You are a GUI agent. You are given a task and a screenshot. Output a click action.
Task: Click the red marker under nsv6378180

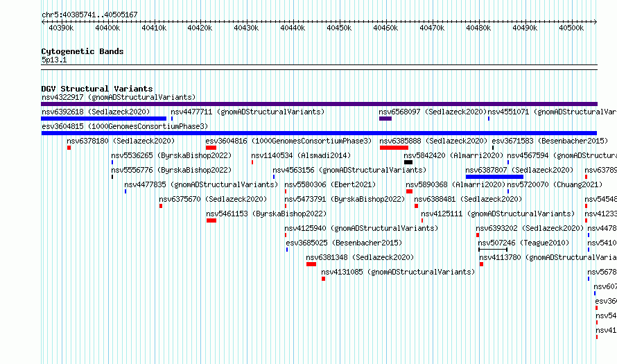pyautogui.click(x=69, y=148)
